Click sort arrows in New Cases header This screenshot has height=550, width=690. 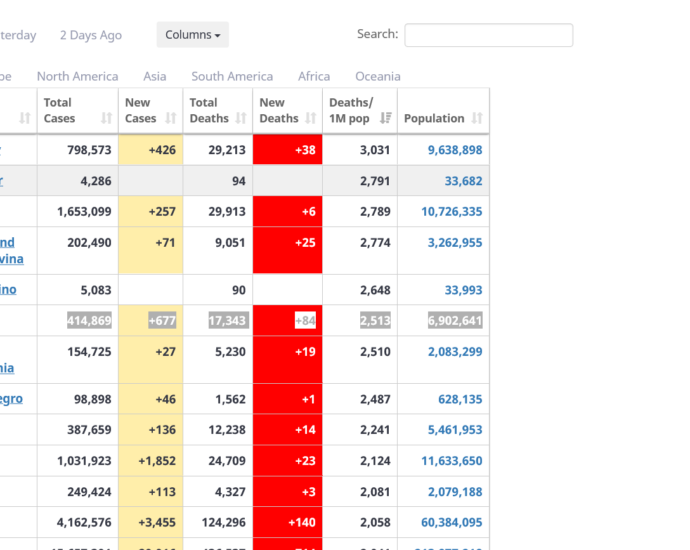pos(171,118)
